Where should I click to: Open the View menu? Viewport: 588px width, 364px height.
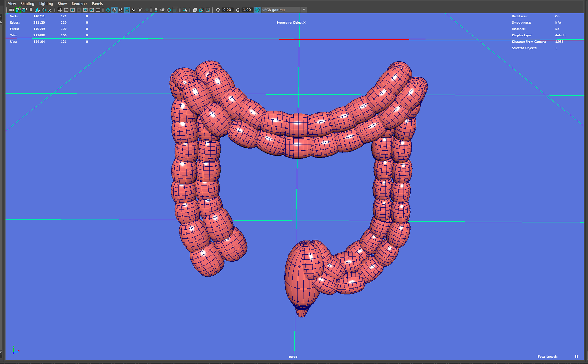coord(12,4)
